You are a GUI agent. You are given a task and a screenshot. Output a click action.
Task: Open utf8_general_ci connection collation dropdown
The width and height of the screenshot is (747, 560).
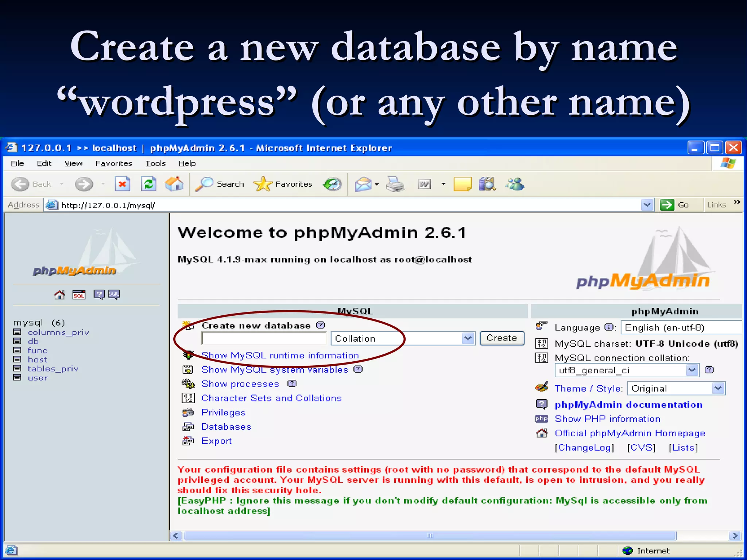627,370
